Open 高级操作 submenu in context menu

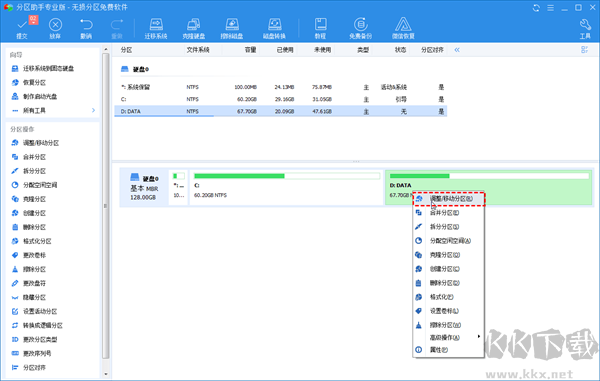tap(448, 337)
